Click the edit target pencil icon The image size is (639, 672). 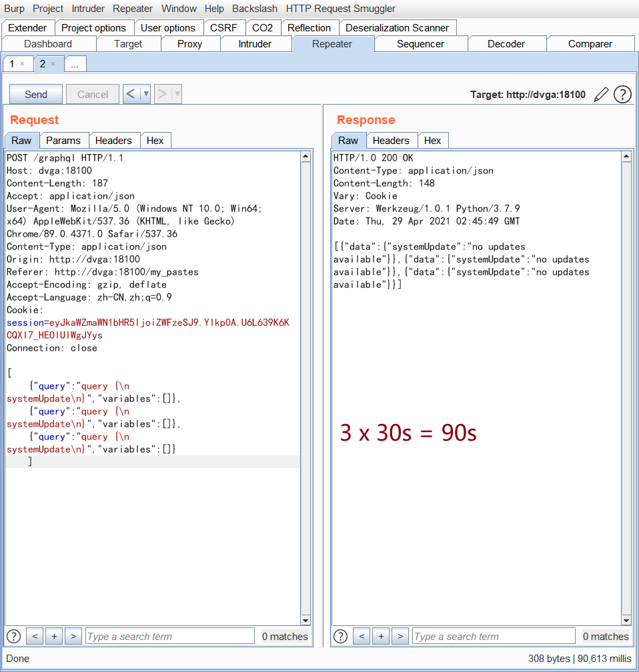click(601, 94)
